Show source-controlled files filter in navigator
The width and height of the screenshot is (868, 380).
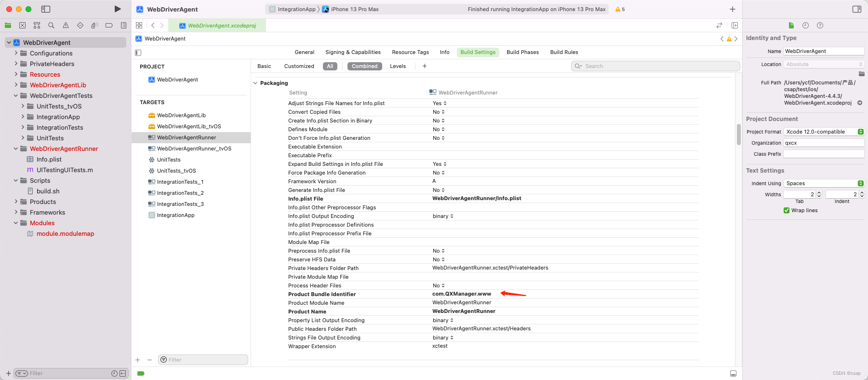122,373
